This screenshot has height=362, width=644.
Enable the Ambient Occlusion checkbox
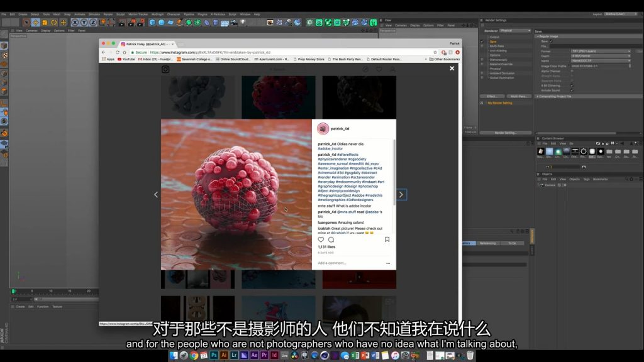pyautogui.click(x=482, y=73)
